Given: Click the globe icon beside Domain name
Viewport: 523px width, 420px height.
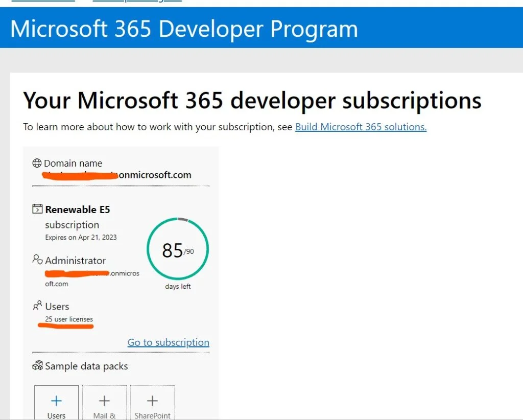Looking at the screenshot, I should click(x=37, y=164).
